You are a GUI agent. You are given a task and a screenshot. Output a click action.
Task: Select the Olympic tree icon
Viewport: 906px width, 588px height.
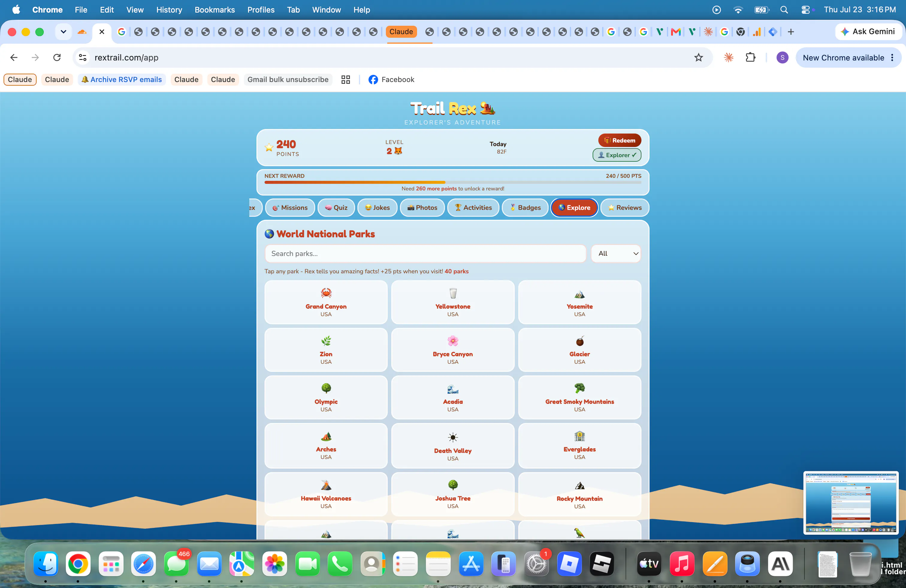point(326,388)
